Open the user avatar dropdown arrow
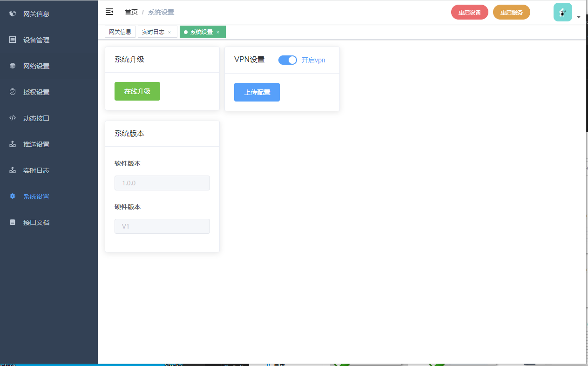 pos(579,17)
